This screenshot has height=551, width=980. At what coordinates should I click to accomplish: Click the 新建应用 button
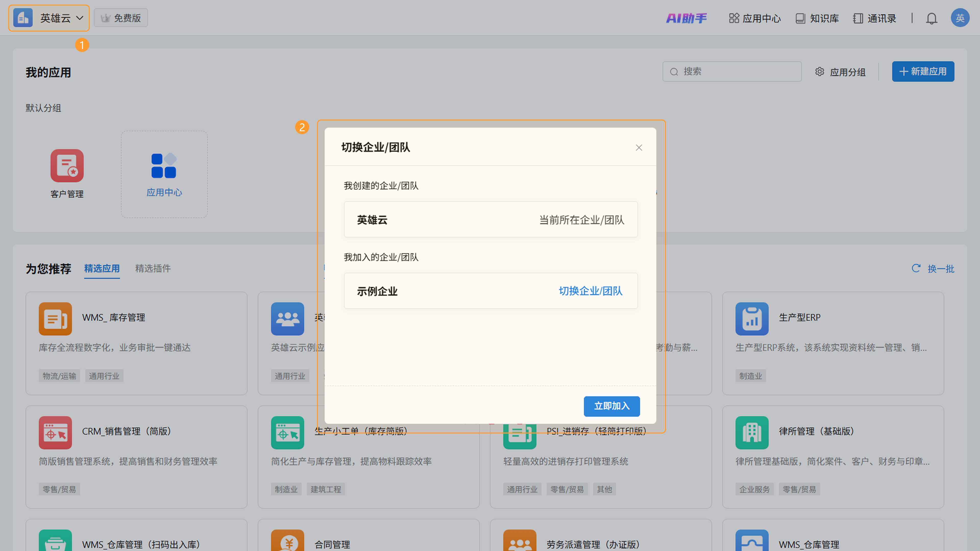(923, 71)
